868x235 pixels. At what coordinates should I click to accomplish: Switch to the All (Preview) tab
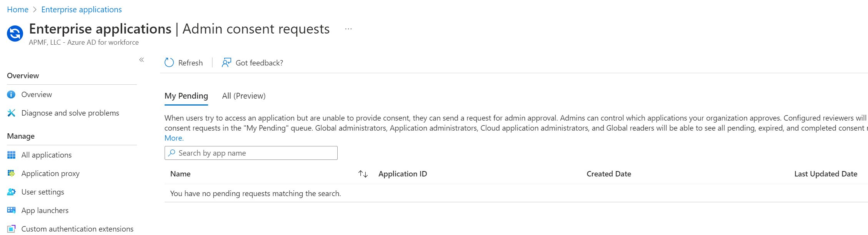pyautogui.click(x=243, y=96)
